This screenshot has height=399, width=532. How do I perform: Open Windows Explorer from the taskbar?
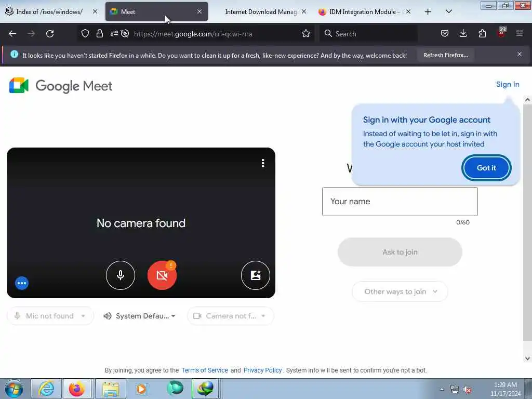111,389
